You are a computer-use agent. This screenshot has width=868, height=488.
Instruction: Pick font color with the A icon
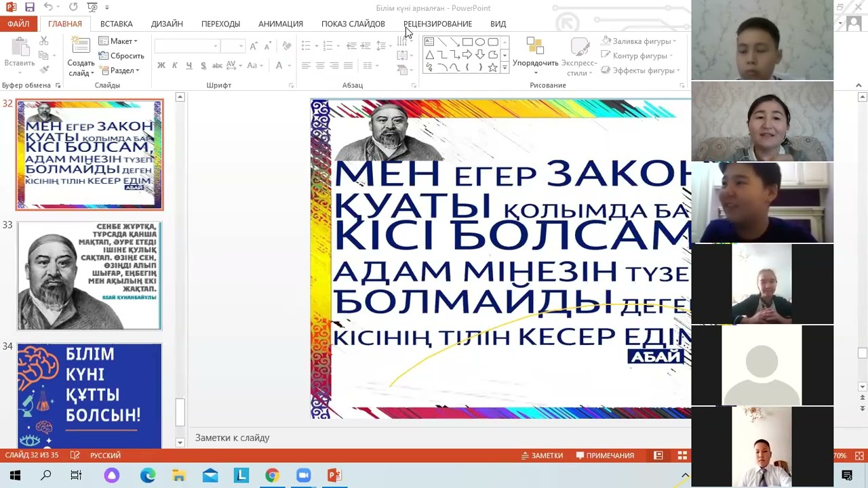tap(279, 66)
